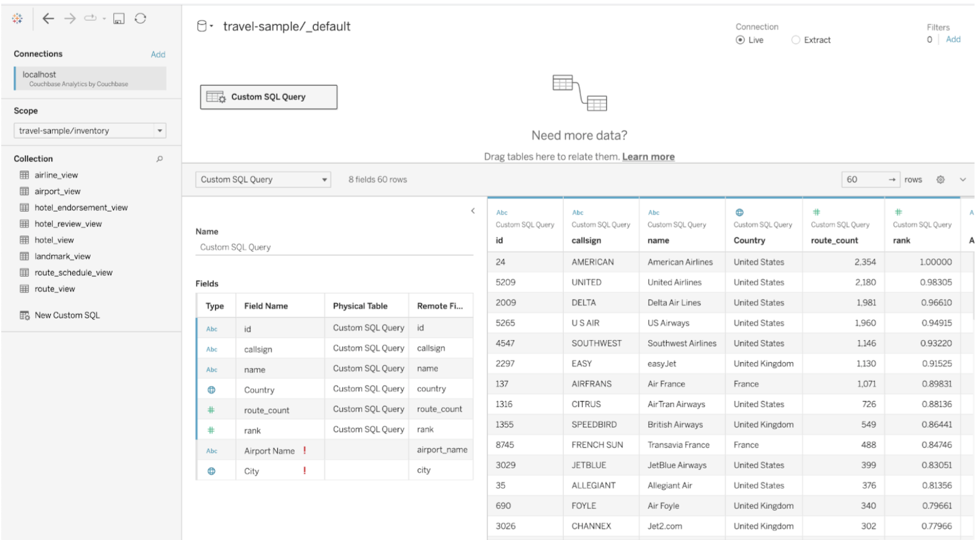Click the table icon for airport_view
This screenshot has width=980, height=540.
coord(24,191)
